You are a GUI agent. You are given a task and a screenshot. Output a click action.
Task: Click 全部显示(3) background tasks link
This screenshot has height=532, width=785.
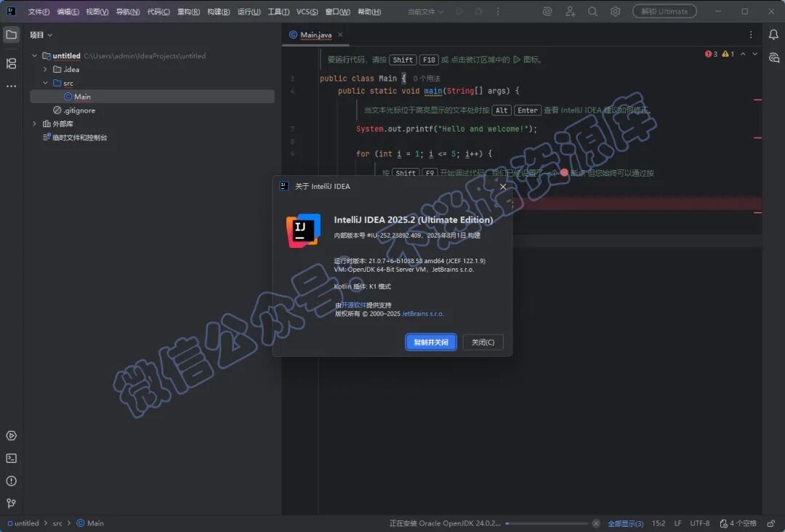coord(625,523)
